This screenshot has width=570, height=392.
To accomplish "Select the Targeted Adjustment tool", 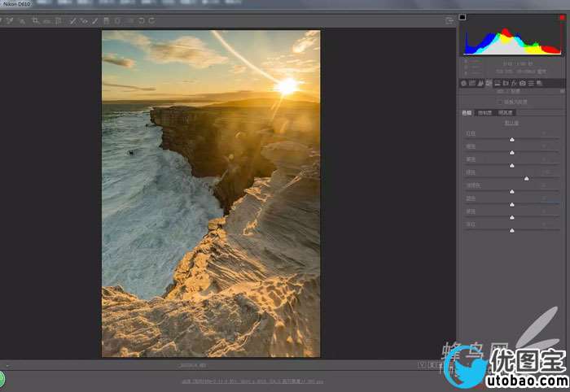I will tap(23, 21).
